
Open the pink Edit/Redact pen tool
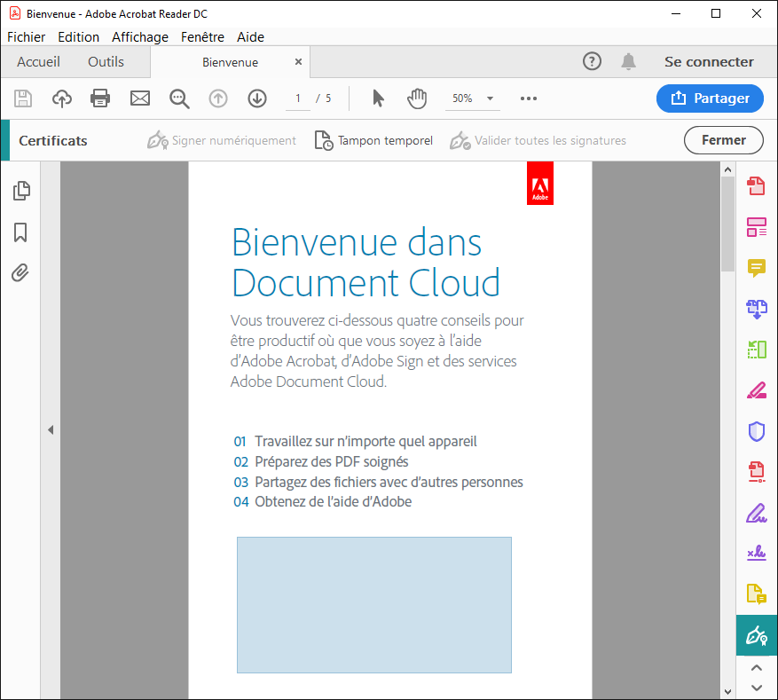[x=756, y=390]
